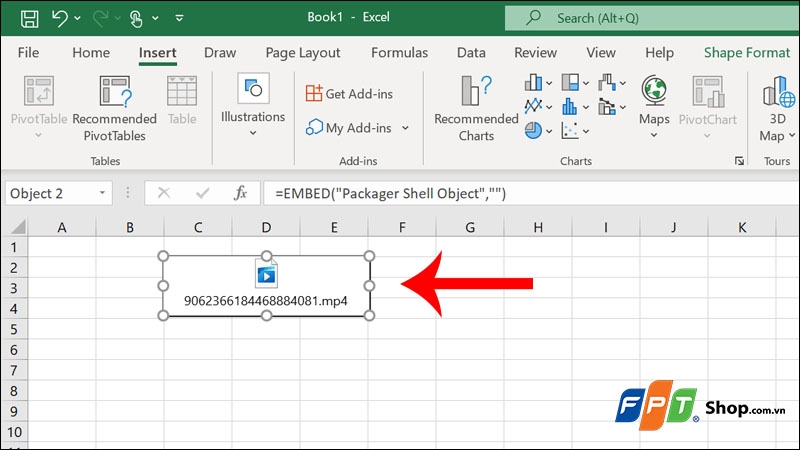Image resolution: width=800 pixels, height=450 pixels.
Task: Click the Help tab
Action: pos(659,53)
